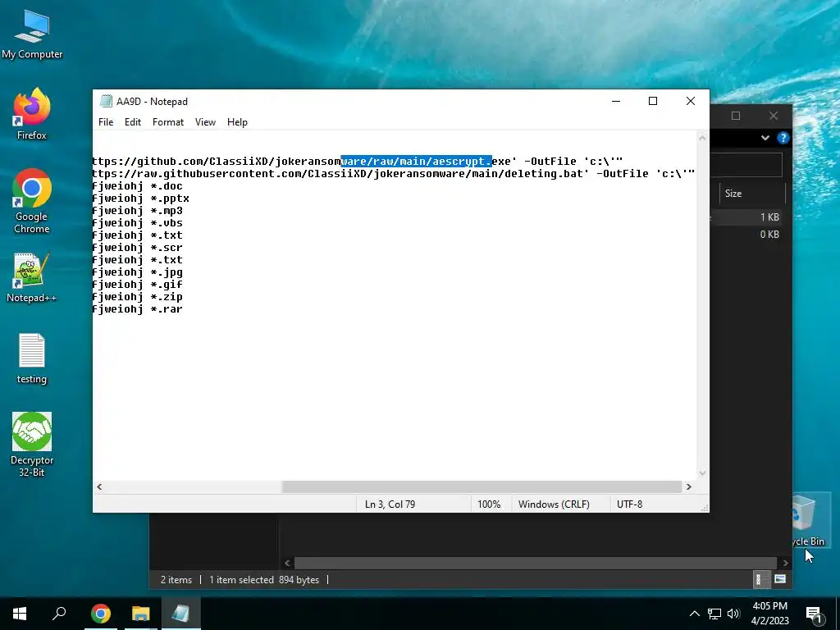Open the Format menu in Notepad
840x630 pixels.
167,122
